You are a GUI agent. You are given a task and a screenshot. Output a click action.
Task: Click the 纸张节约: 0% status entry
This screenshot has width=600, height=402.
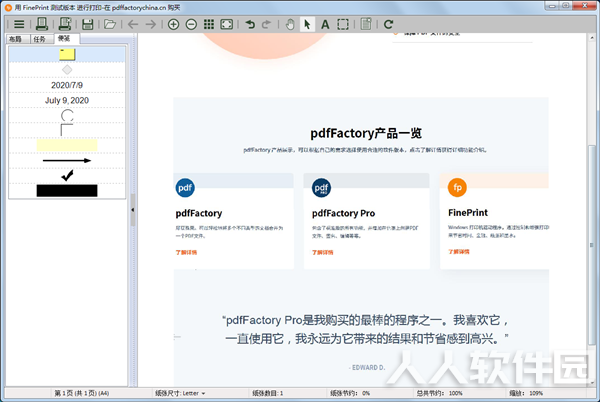coord(350,393)
